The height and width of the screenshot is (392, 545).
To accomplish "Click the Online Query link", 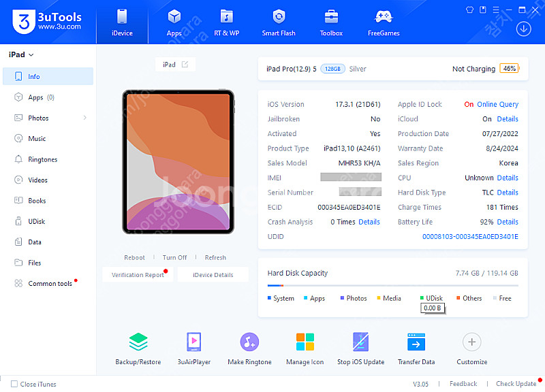I will 497,105.
